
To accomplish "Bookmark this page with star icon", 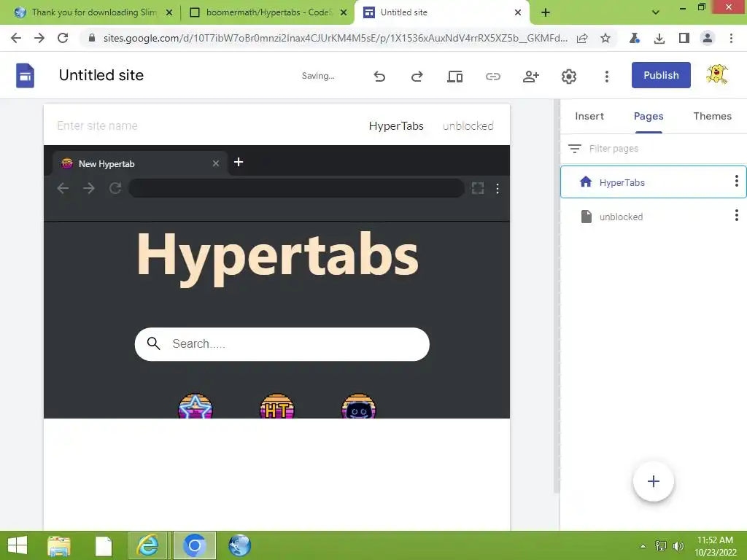I will (x=605, y=38).
